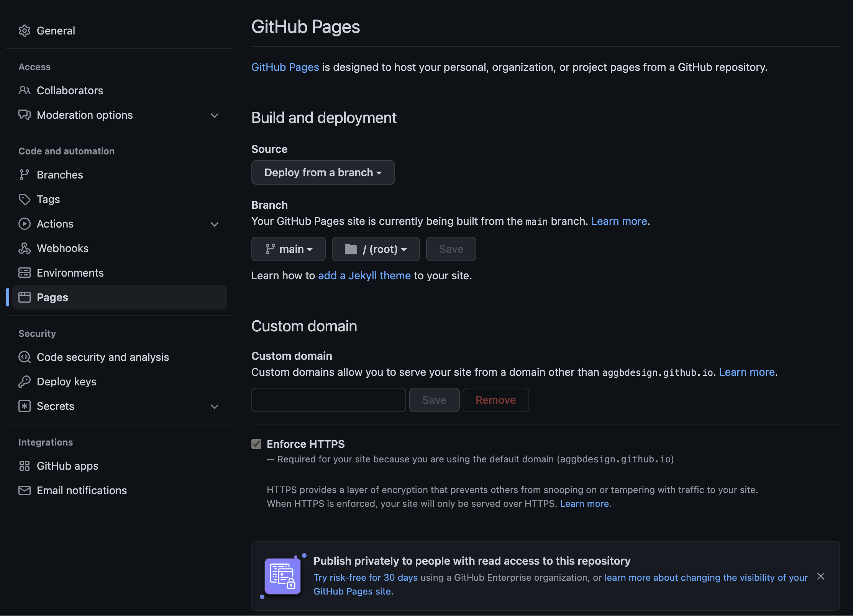Image resolution: width=853 pixels, height=616 pixels.
Task: Click the Collaborators people icon
Action: 25,90
